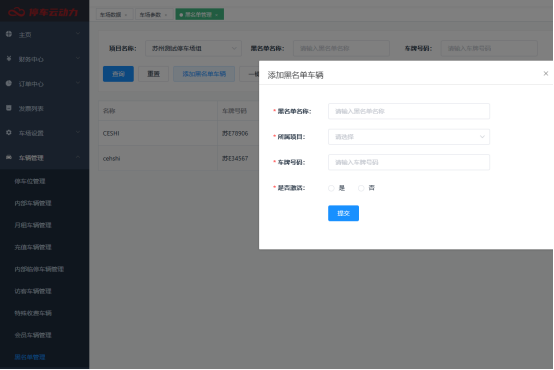Open the 所属项目 dropdown in dialog

pos(409,137)
